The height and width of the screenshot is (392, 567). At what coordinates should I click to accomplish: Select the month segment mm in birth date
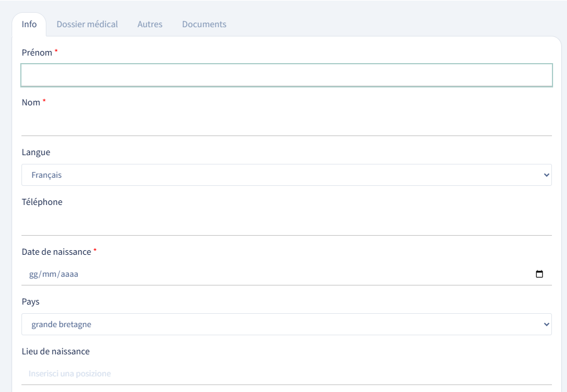tap(49, 274)
